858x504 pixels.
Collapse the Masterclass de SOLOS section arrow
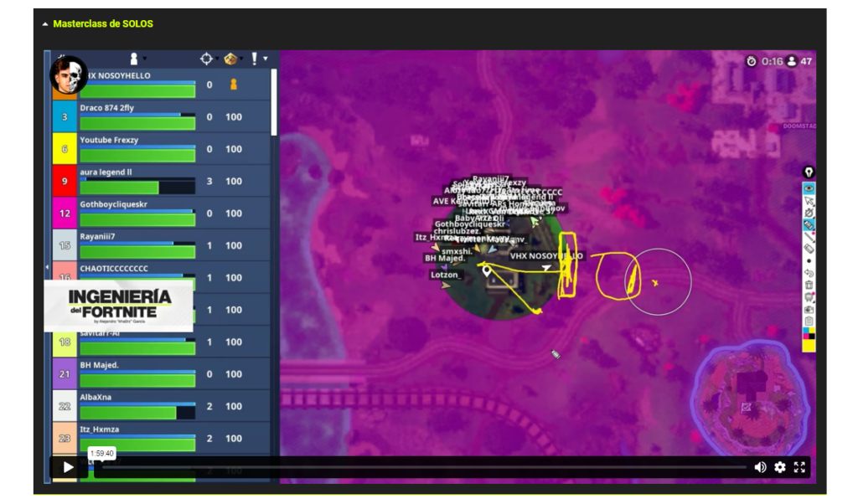45,24
